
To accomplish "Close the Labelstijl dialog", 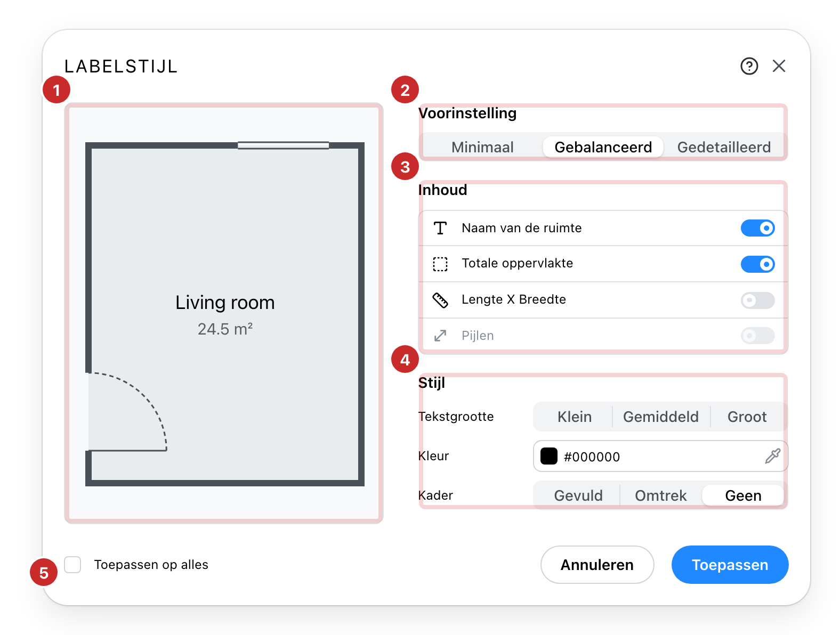I will point(779,66).
